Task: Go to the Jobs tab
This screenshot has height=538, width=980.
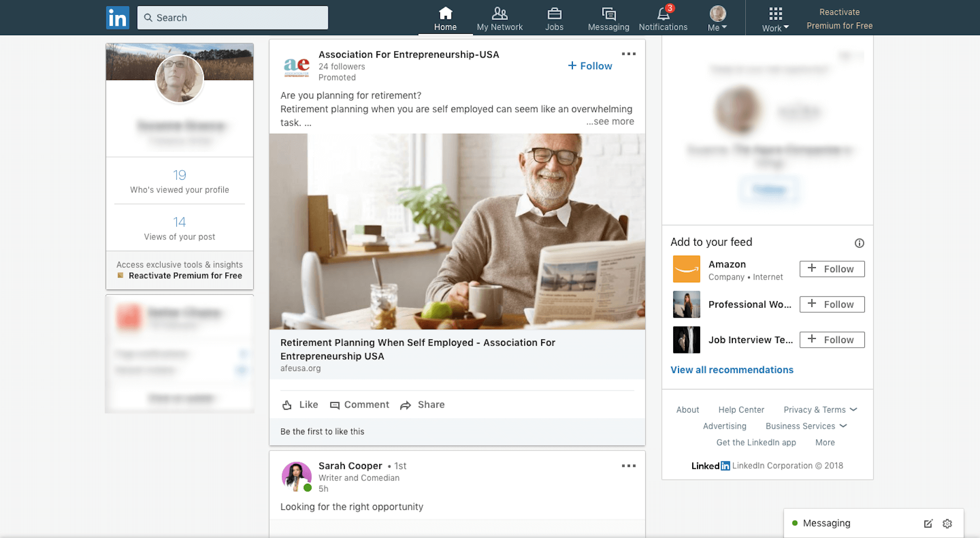Action: pyautogui.click(x=554, y=18)
